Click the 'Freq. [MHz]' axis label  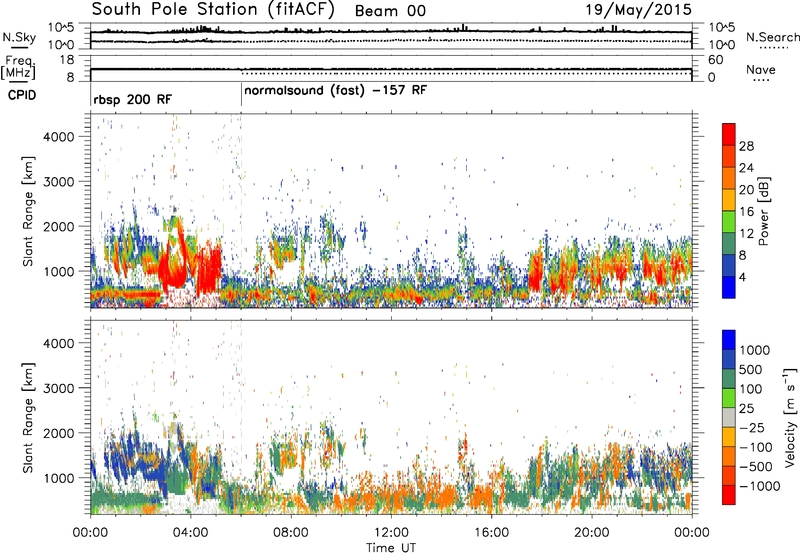point(19,68)
